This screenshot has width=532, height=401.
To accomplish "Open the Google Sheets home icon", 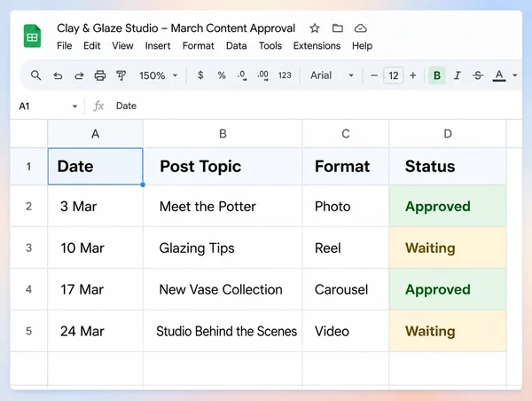I will pos(32,36).
